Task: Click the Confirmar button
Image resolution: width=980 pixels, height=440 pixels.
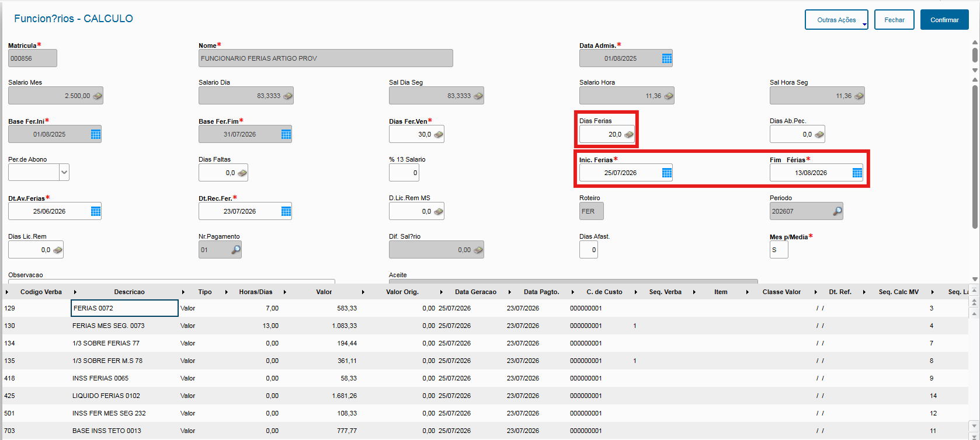Action: click(x=944, y=20)
